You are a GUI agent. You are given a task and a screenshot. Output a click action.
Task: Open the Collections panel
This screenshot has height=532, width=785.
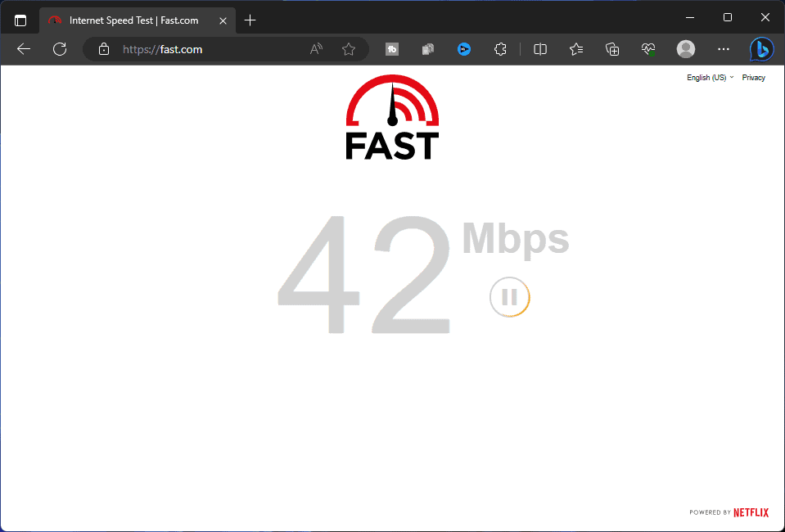click(x=612, y=49)
